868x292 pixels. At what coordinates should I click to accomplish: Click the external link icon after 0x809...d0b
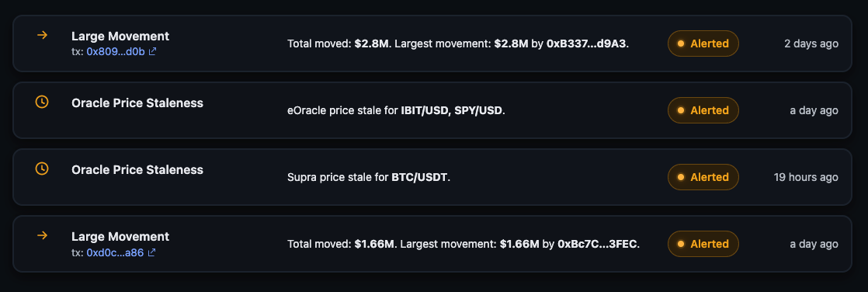152,51
